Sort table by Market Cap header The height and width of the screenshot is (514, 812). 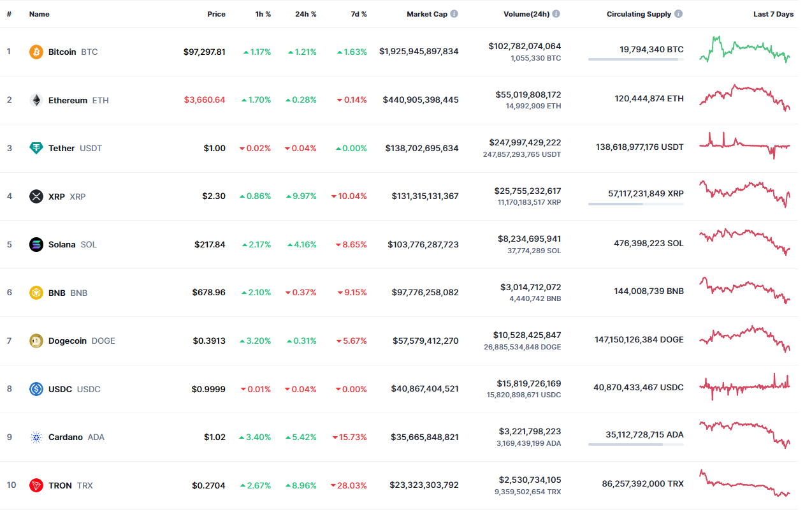tap(427, 14)
